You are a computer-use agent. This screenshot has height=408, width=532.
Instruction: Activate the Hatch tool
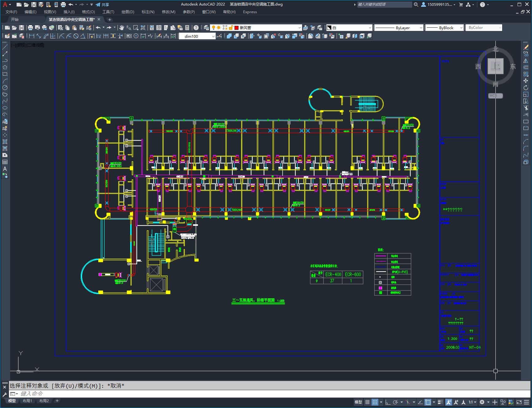5,142
